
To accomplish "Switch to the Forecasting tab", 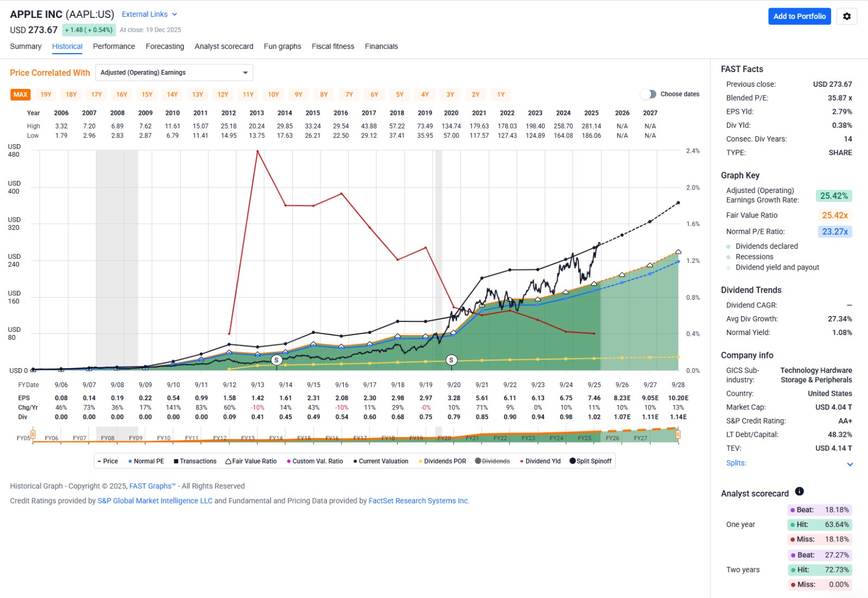I will click(165, 47).
